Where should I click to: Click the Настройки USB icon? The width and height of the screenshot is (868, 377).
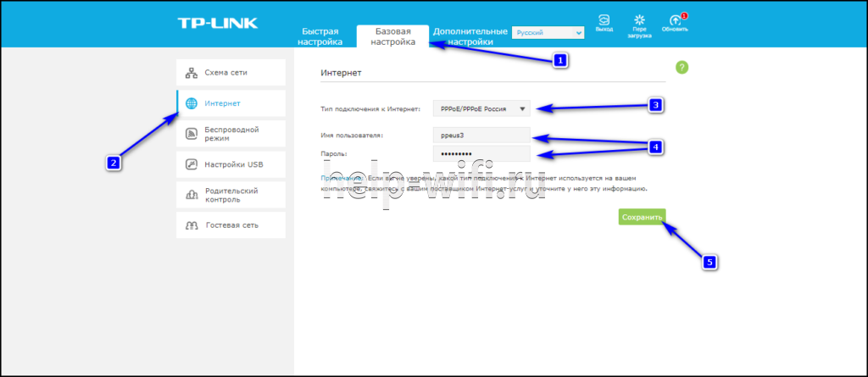click(191, 164)
